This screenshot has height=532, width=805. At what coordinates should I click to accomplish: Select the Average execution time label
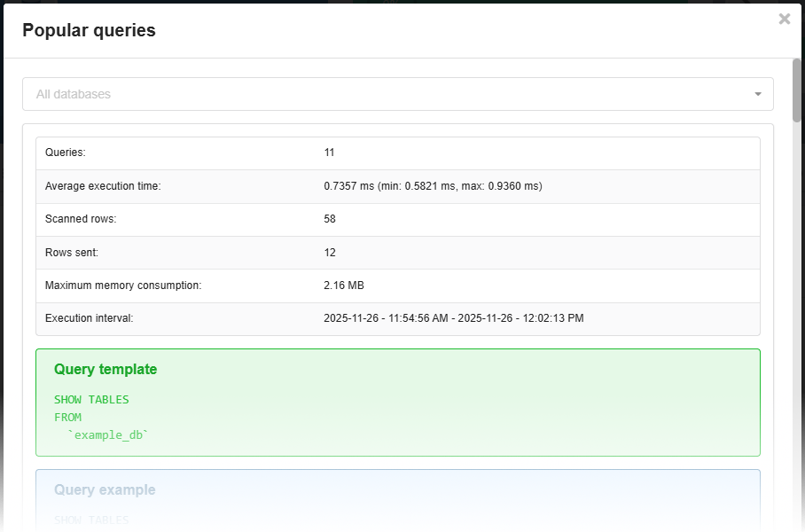coord(103,186)
